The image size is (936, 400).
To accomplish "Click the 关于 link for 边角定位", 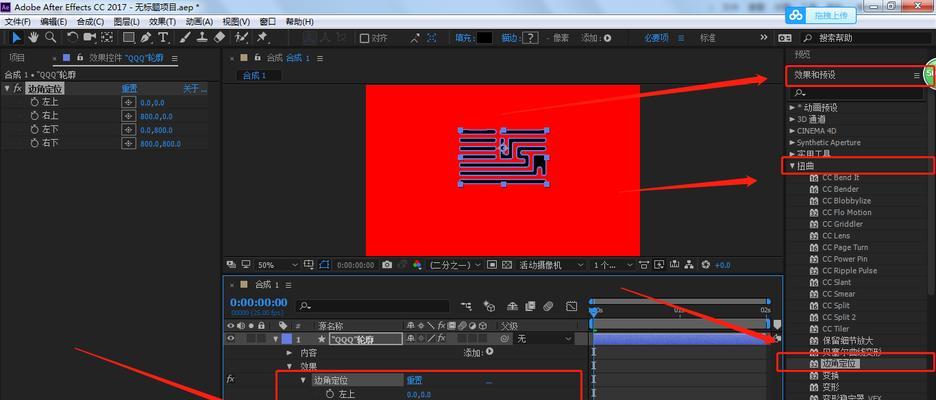I will (195, 88).
